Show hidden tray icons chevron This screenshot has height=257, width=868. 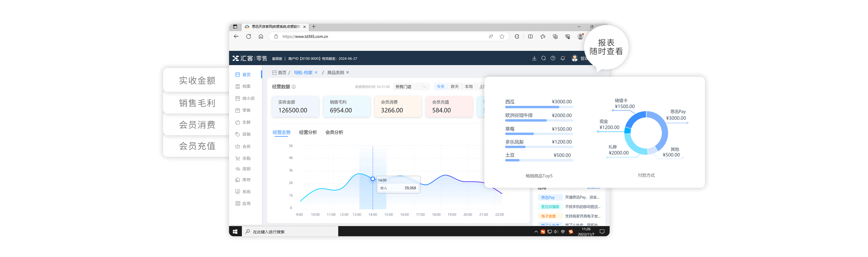tap(536, 232)
